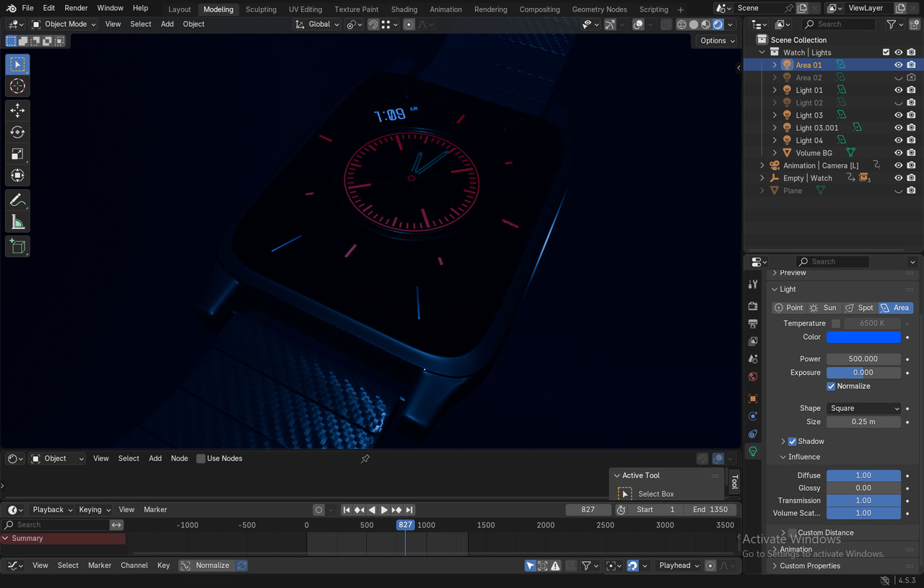This screenshot has height=588, width=924.
Task: Open the Render menu
Action: (76, 8)
